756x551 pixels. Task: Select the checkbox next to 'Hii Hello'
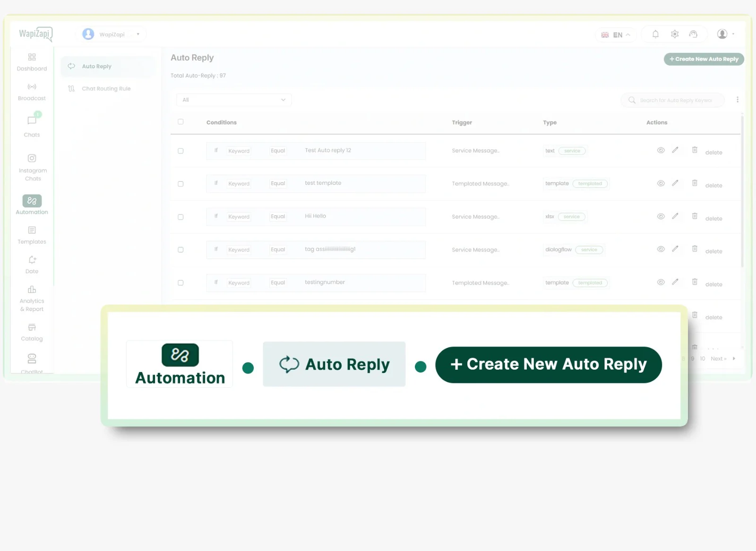point(180,217)
